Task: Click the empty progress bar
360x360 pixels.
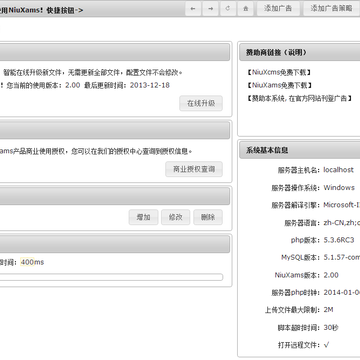Action: click(111, 277)
